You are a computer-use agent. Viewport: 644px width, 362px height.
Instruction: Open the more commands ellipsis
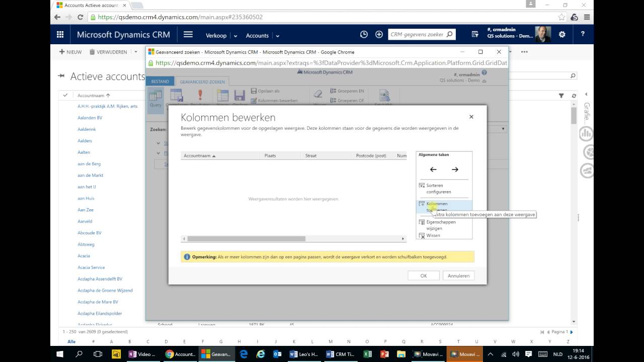coord(524,52)
